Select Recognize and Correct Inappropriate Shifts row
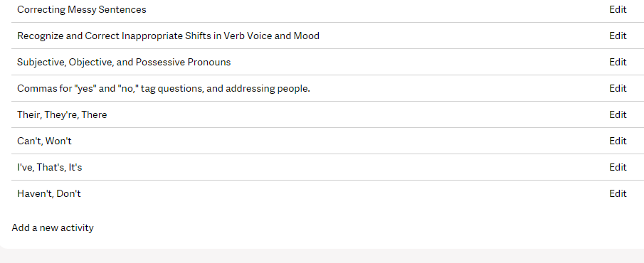 [x=327, y=36]
